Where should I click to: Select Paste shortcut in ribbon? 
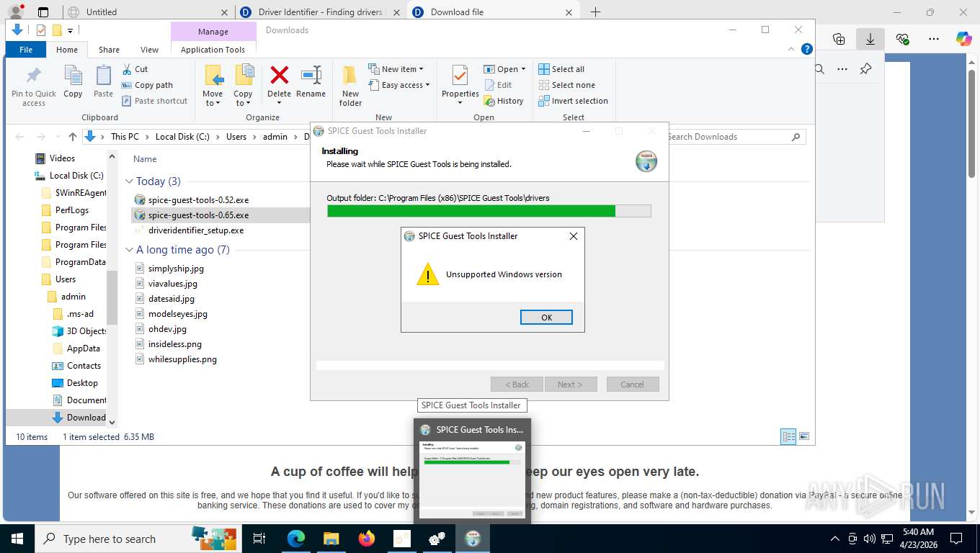pyautogui.click(x=154, y=101)
